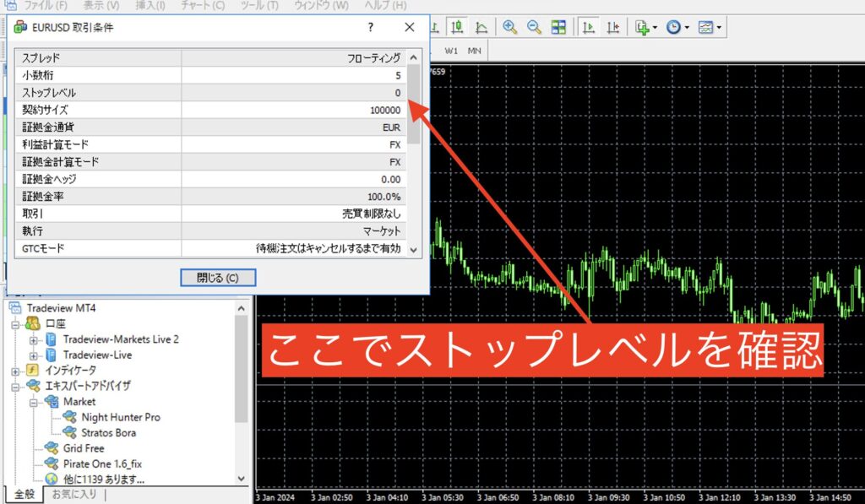
Task: Click the エキスパートアドバイザ hat icon
Action: [33, 386]
